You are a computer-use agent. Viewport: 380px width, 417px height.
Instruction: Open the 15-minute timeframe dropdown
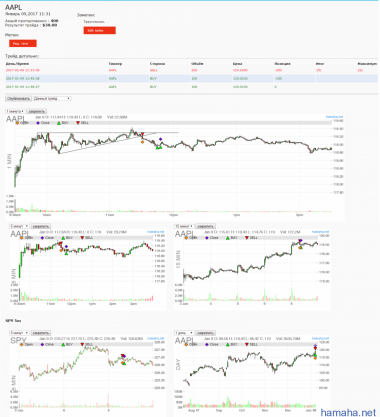coord(184,226)
